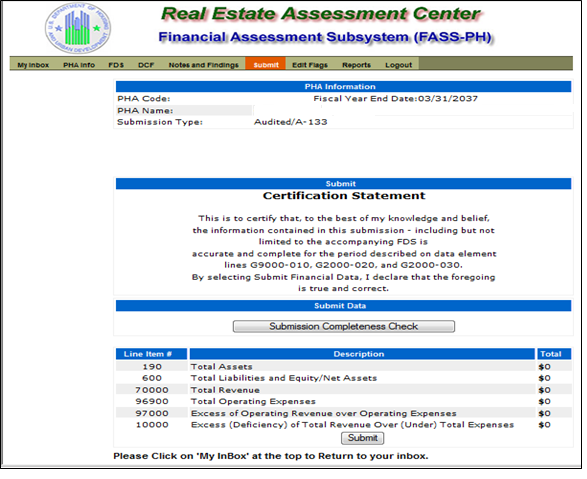Select line item 97000 cell
This screenshot has height=479, width=587.
152,413
